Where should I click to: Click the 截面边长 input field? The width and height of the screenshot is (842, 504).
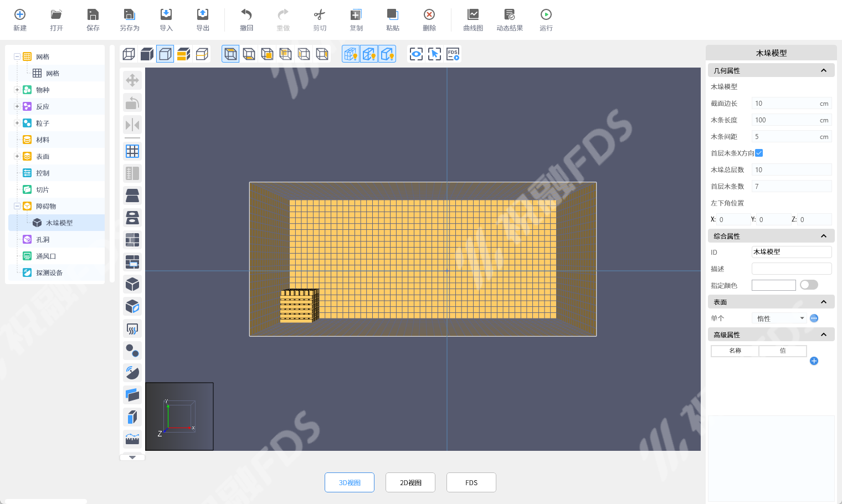tap(792, 104)
